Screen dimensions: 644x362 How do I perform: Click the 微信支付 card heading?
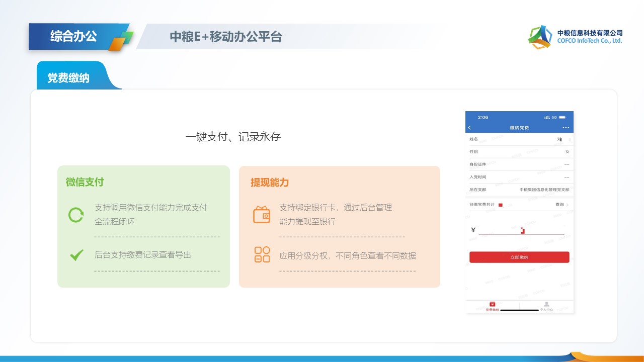(x=85, y=182)
